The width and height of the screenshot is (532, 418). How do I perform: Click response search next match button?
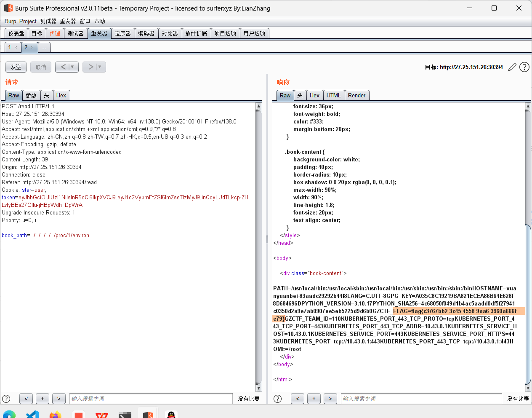click(330, 399)
